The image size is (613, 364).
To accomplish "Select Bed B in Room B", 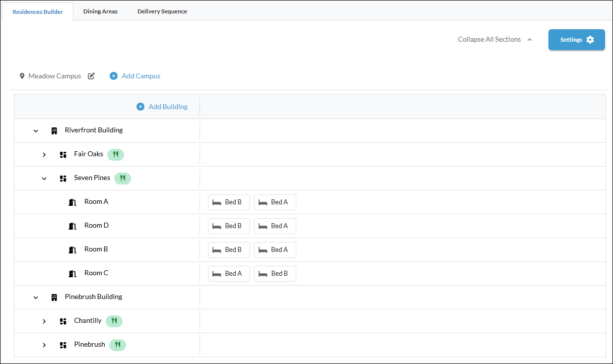I will click(229, 250).
